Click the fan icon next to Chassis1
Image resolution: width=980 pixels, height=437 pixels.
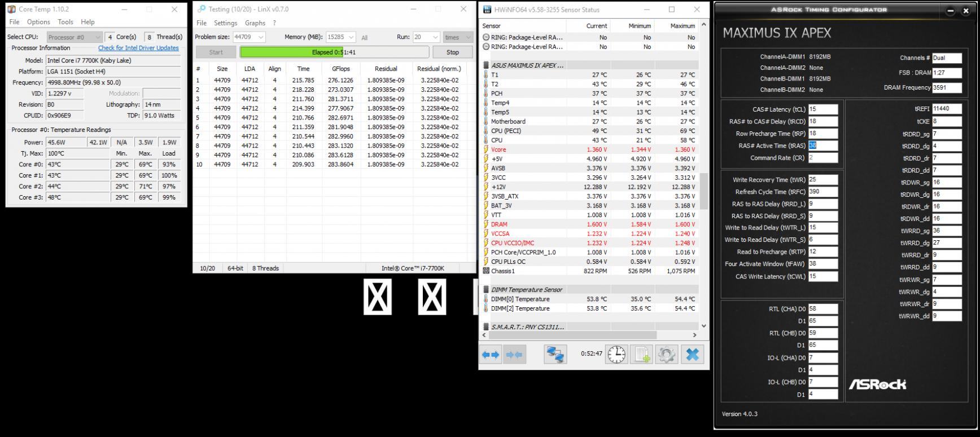(x=486, y=271)
